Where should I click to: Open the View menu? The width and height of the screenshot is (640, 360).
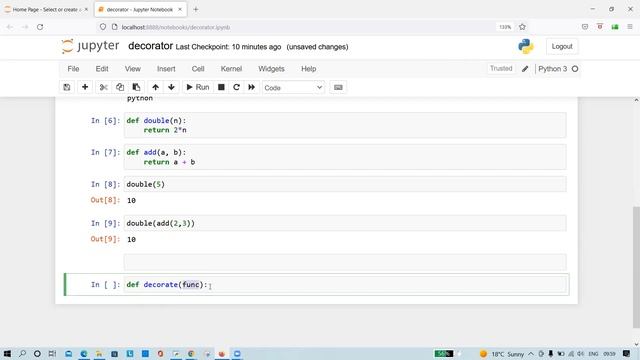click(x=133, y=69)
